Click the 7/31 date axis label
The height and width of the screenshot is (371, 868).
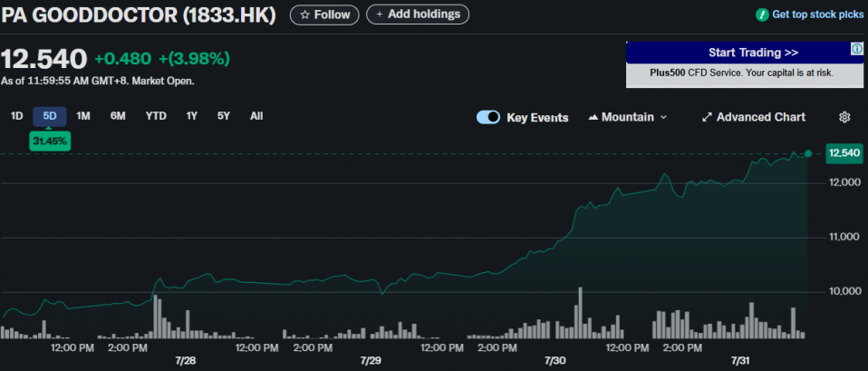click(x=740, y=361)
